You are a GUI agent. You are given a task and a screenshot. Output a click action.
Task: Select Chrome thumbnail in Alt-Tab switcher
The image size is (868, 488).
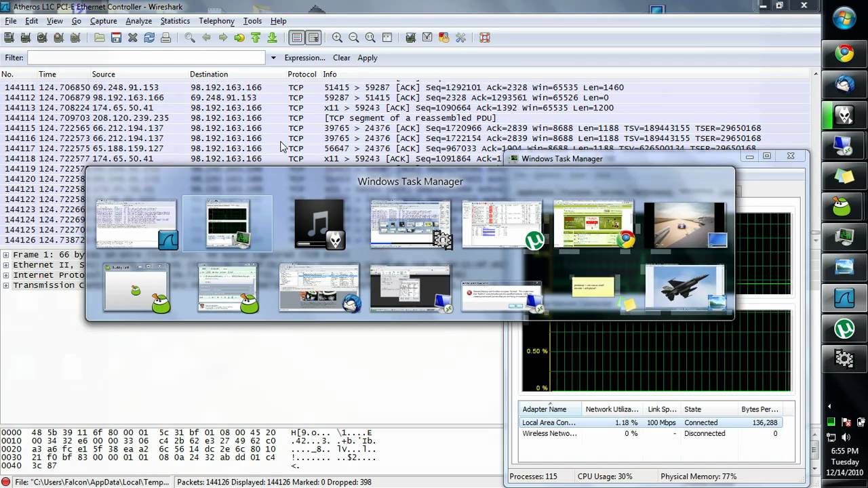[x=594, y=224]
